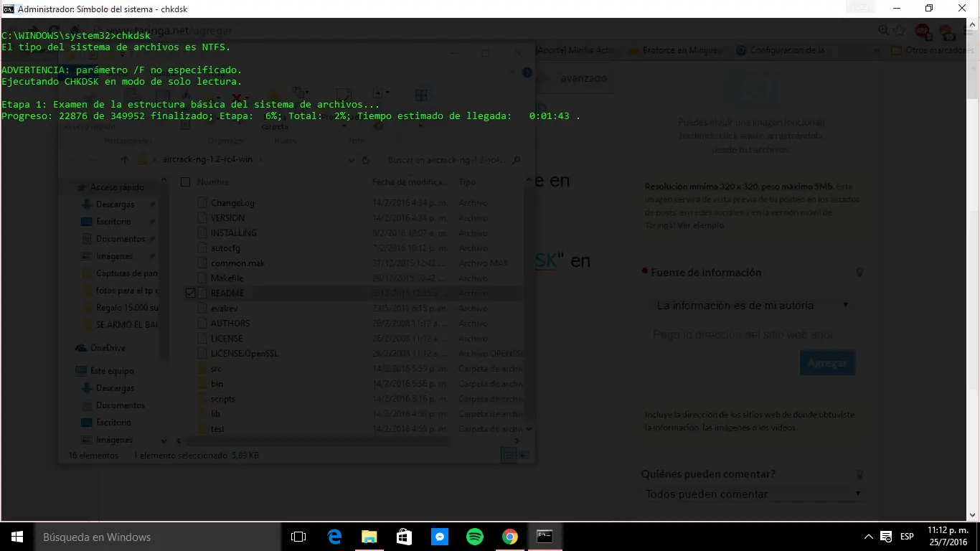Toggle the select-all checkbox beside Nombre
Viewport: 980px width, 551px height.
coord(185,182)
